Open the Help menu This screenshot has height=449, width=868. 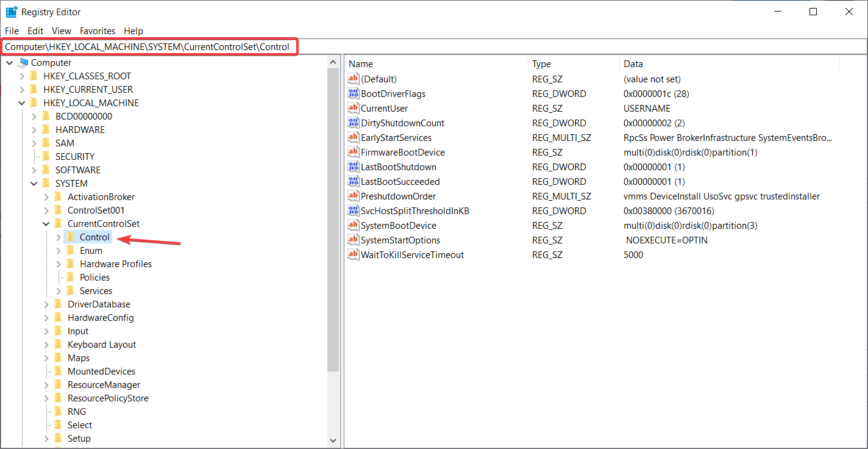[133, 31]
